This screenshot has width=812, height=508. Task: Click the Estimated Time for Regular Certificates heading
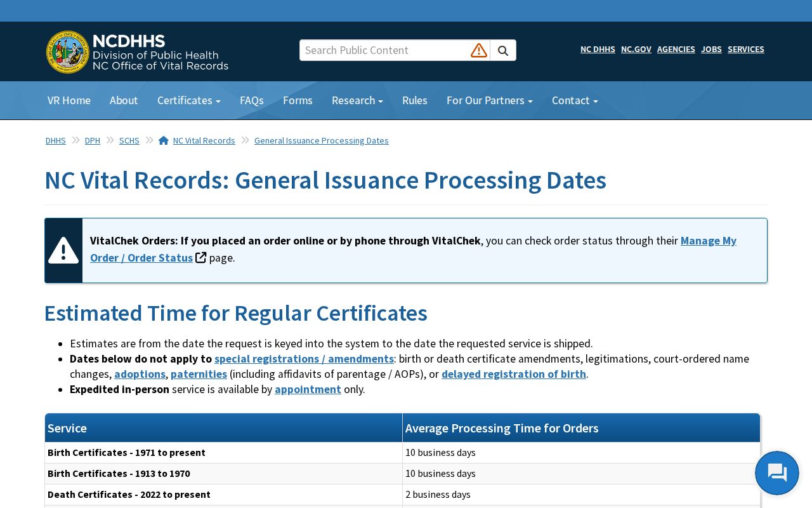click(x=235, y=313)
